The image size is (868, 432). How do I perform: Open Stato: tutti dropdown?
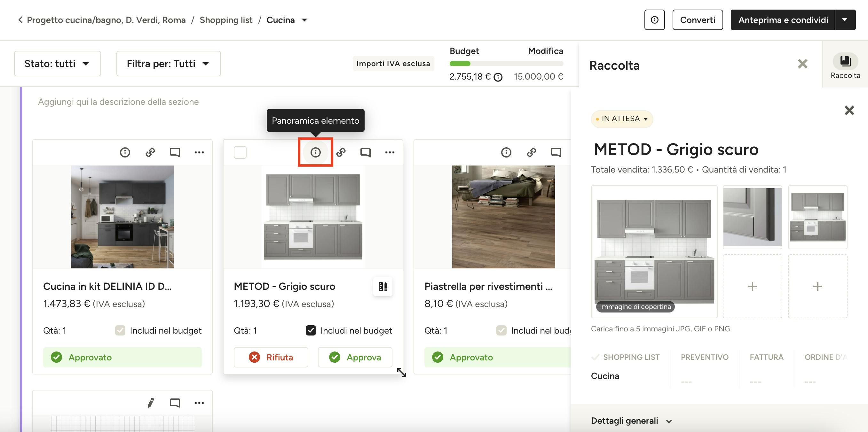click(x=57, y=64)
